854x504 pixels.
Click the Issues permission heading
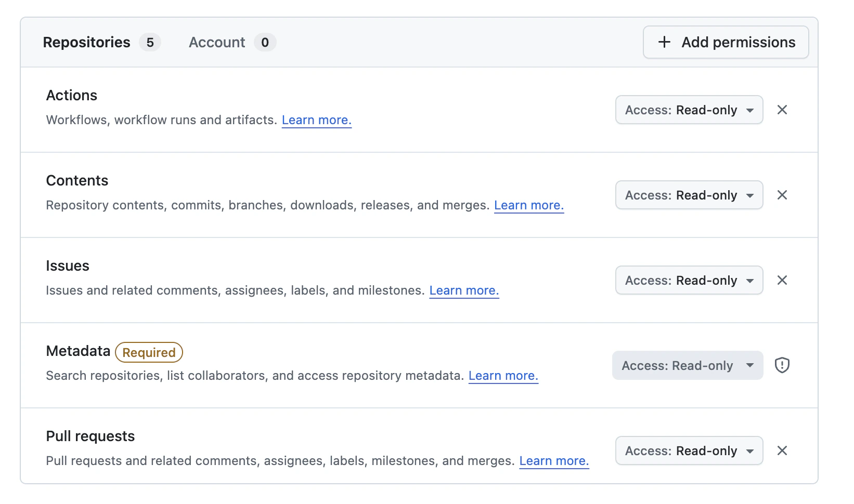[68, 266]
